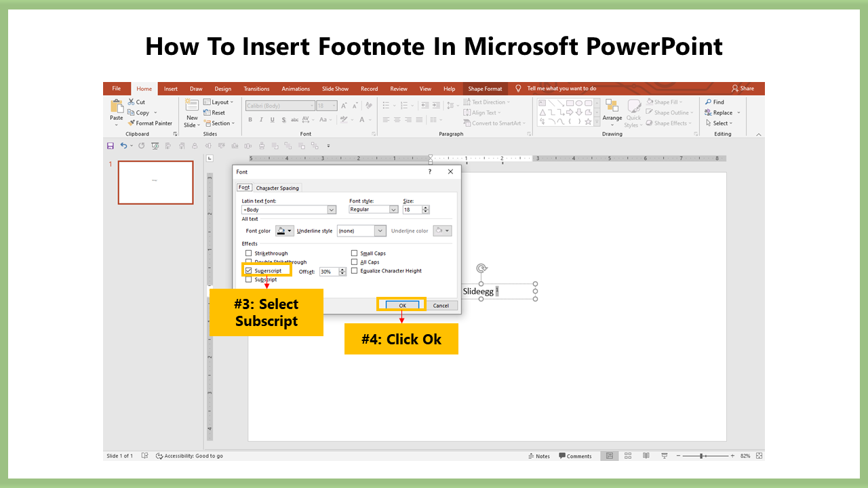The image size is (868, 488).
Task: Check the Equalize Character Height checkbox
Action: pos(355,270)
